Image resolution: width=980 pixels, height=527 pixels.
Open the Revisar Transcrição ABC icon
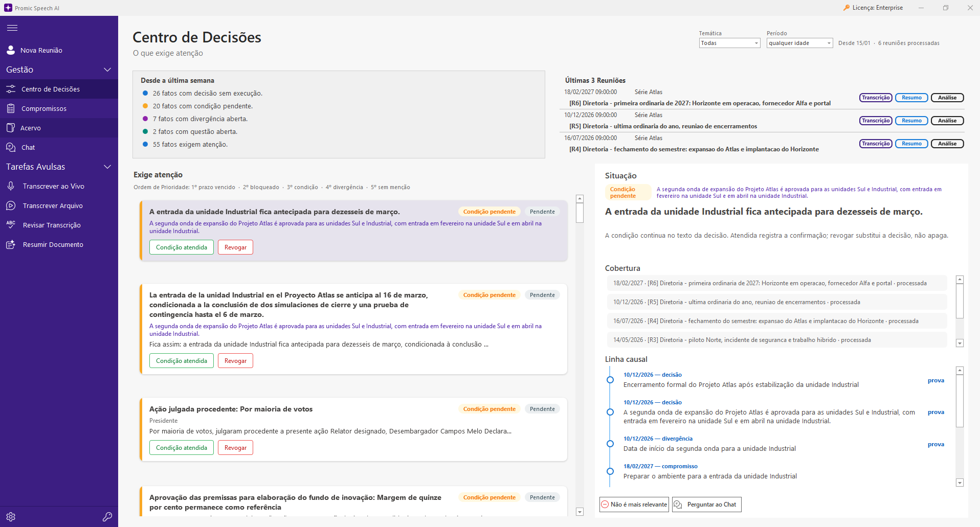[x=11, y=225]
